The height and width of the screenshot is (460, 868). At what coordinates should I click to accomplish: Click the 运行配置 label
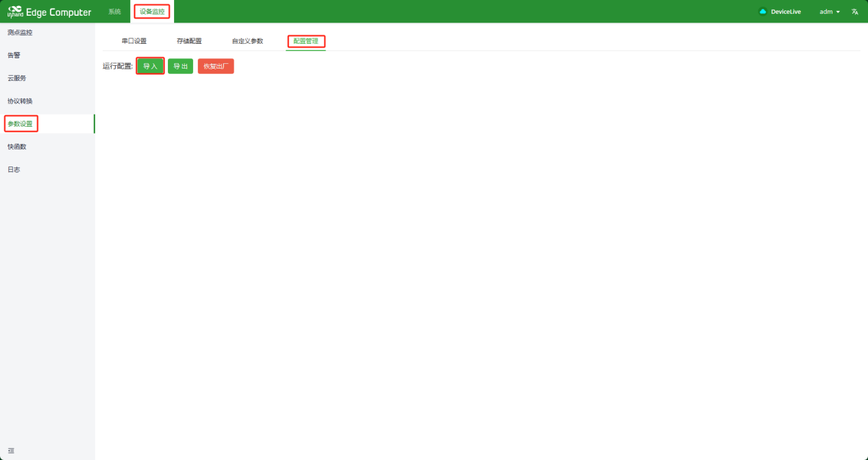coord(118,66)
